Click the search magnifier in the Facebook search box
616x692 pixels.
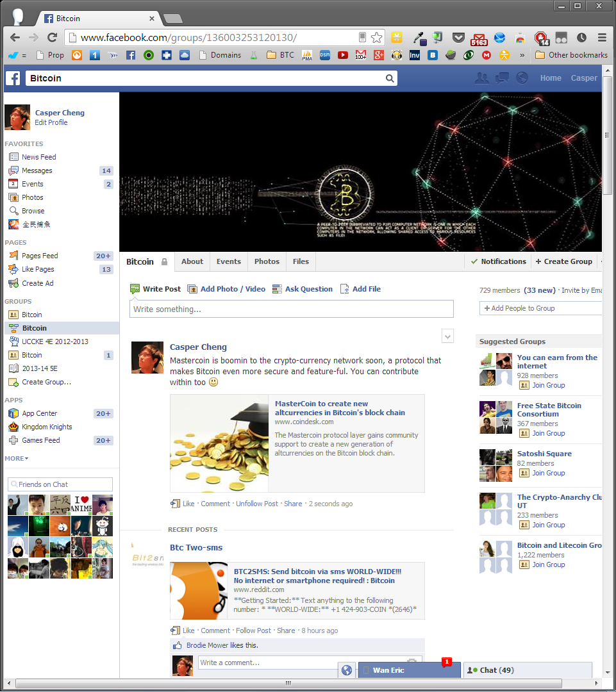[x=390, y=78]
